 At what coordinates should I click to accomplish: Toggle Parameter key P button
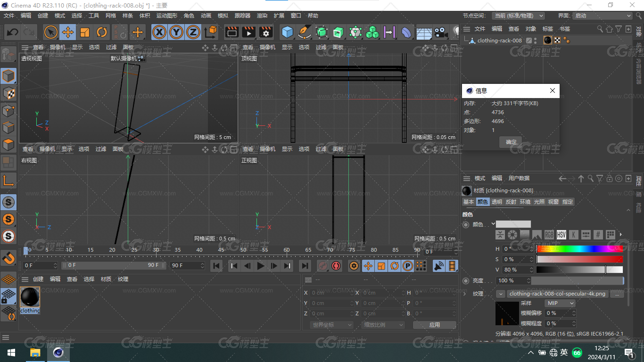tap(408, 266)
